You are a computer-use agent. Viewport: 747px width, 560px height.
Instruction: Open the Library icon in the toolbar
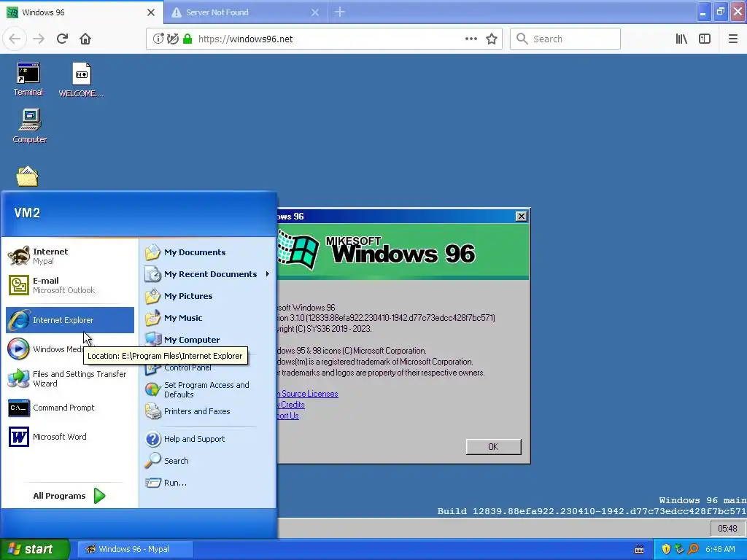[681, 39]
